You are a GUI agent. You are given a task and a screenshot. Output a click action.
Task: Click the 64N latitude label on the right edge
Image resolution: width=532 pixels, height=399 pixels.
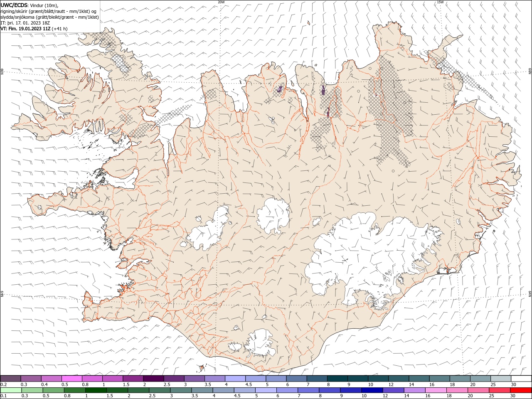(530, 293)
